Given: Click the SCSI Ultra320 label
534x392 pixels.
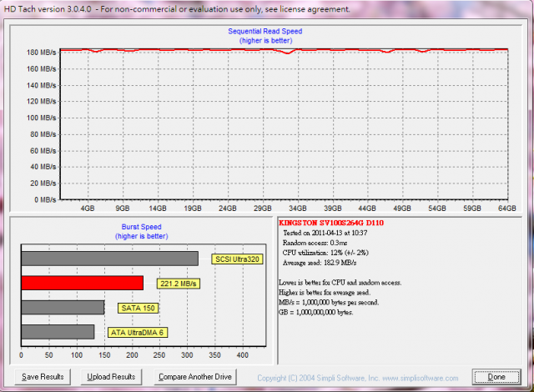Looking at the screenshot, I should pyautogui.click(x=237, y=259).
